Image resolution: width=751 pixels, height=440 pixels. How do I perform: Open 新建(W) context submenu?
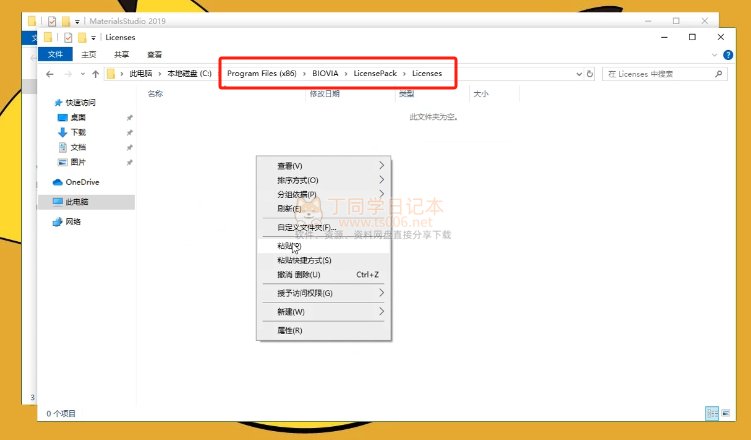coord(324,312)
